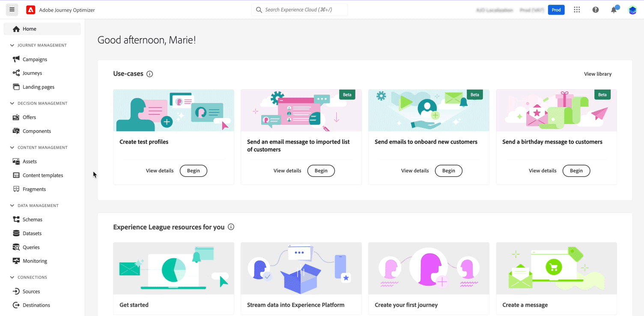Open the imported list email thumbnail
644x316 pixels.
click(301, 110)
